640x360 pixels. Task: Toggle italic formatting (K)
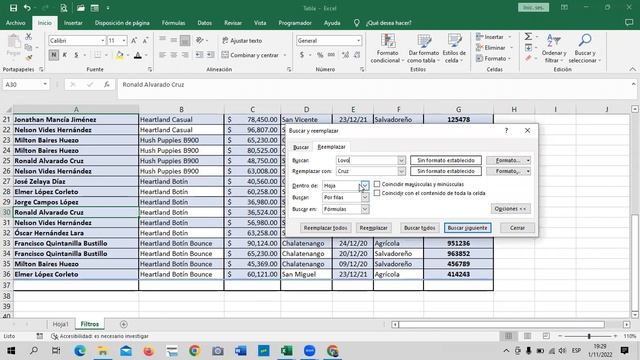(64, 55)
